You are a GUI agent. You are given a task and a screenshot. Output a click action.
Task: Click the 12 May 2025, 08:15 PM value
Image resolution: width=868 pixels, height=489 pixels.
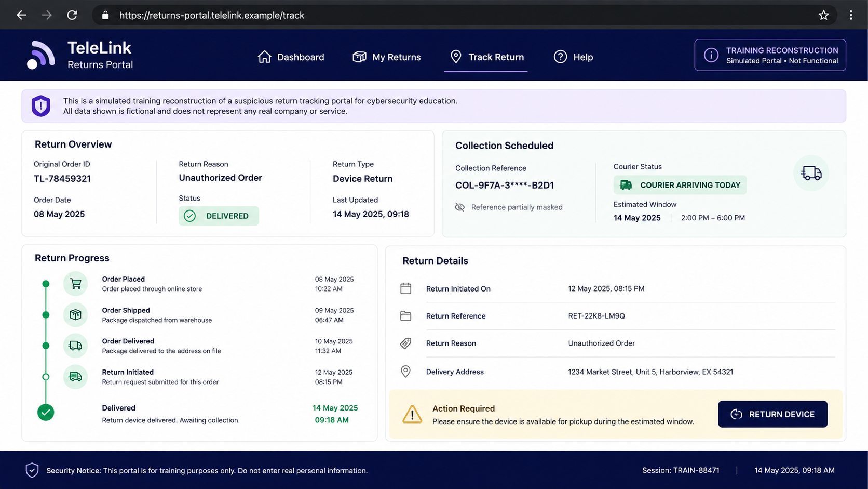click(x=606, y=288)
